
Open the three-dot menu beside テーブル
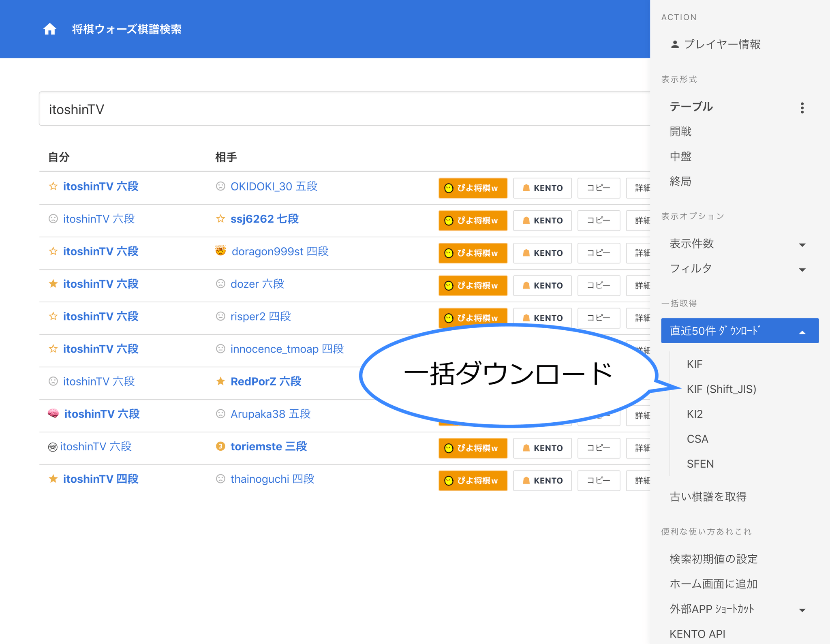coord(802,108)
